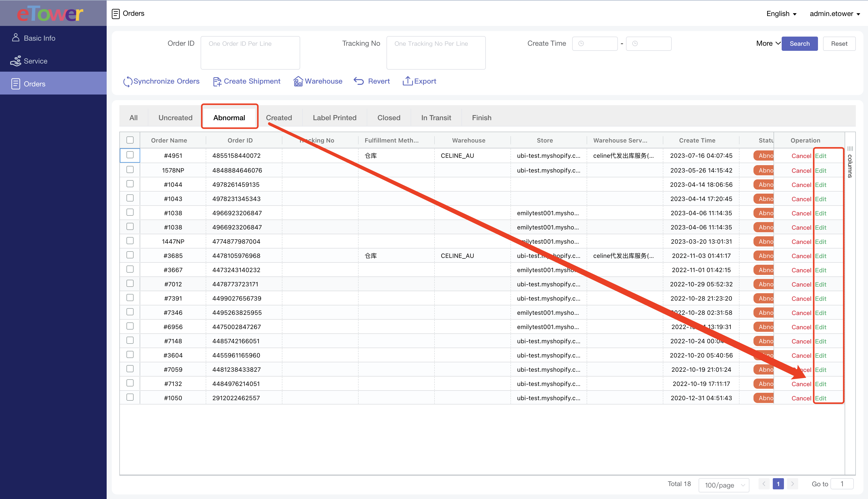
Task: Click the Service hand icon in sidebar
Action: [x=15, y=61]
